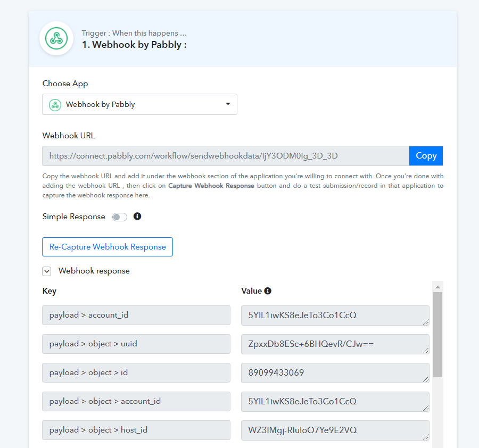
Task: Click the 'Webhook response' label
Action: [x=94, y=271]
